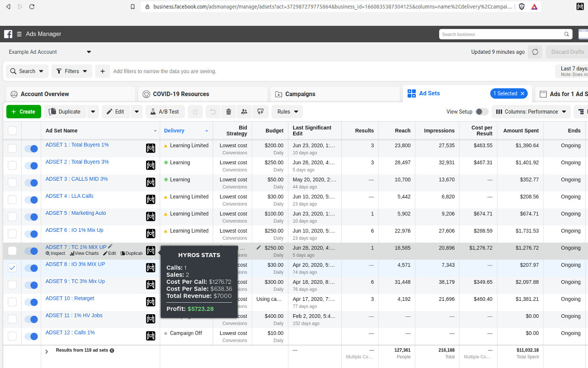Image resolution: width=588 pixels, height=368 pixels.
Task: Click the undo arrow icon
Action: tap(212, 112)
